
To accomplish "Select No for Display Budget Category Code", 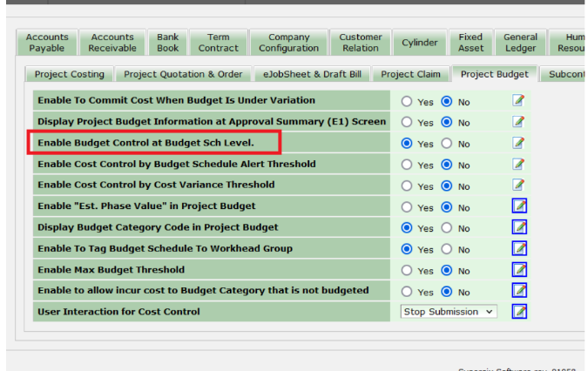I will click(446, 227).
